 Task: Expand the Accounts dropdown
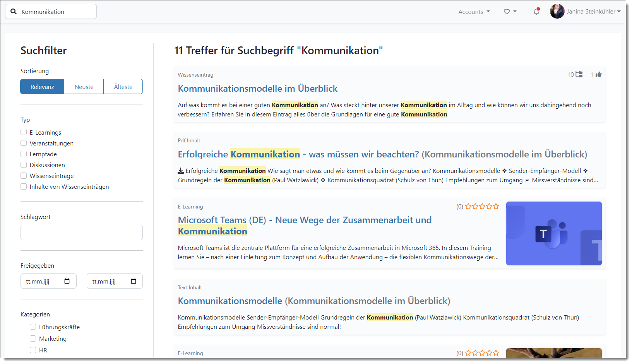(474, 12)
